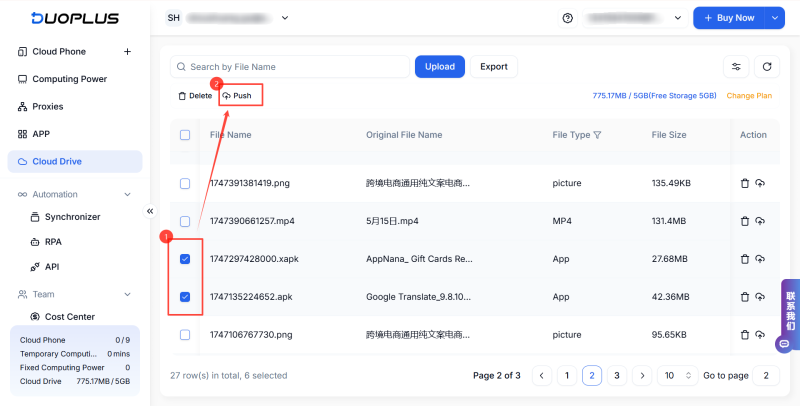The height and width of the screenshot is (406, 800).
Task: Refresh the file list
Action: pos(767,67)
